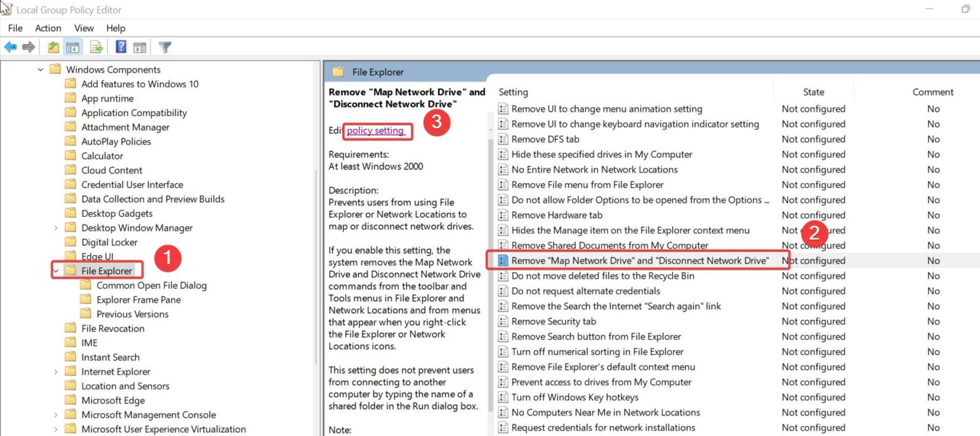This screenshot has width=980, height=436.
Task: Open the View menu
Action: 84,28
